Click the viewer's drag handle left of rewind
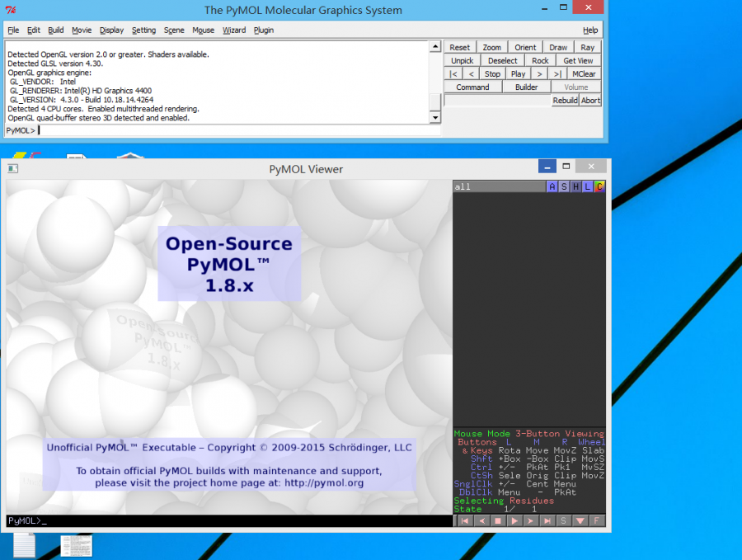The height and width of the screenshot is (560, 742). tap(455, 520)
